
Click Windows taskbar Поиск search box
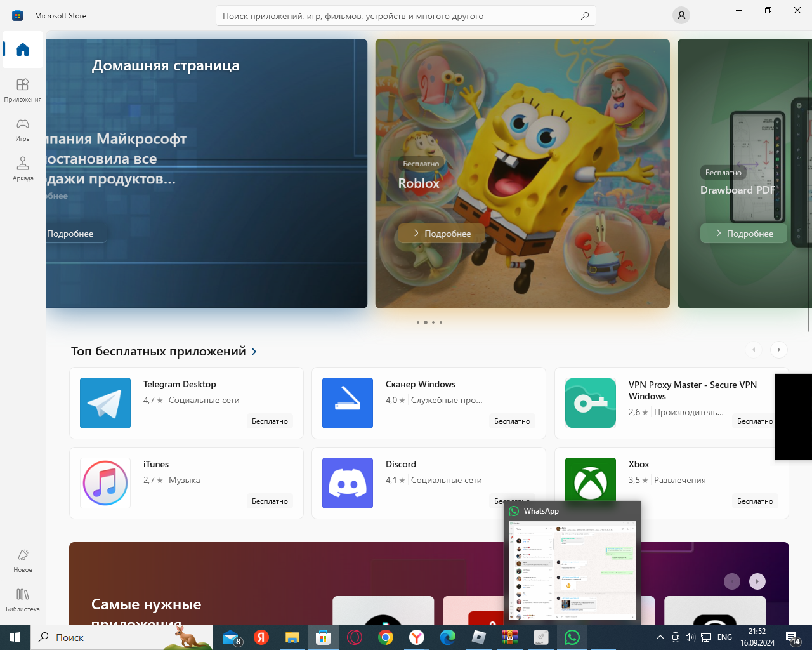click(122, 637)
